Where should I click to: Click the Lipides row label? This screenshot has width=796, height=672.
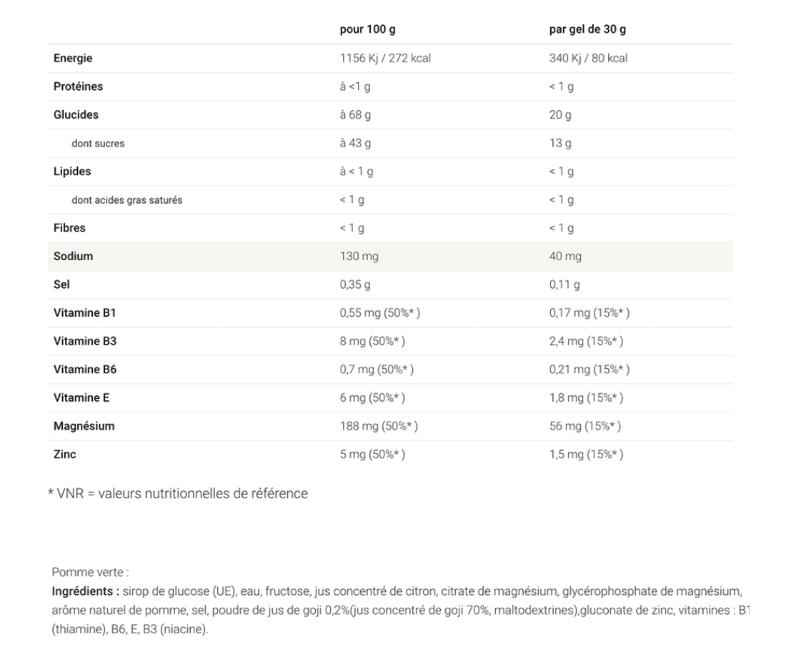pos(72,172)
